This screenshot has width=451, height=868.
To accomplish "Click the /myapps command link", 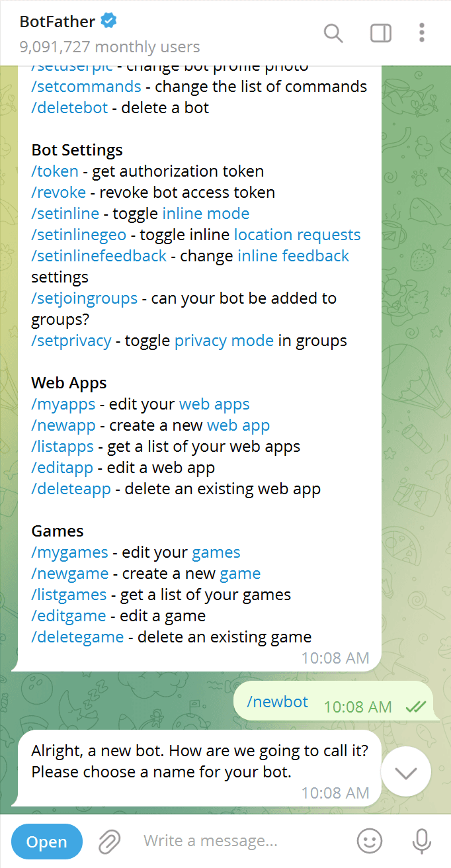I will [63, 404].
